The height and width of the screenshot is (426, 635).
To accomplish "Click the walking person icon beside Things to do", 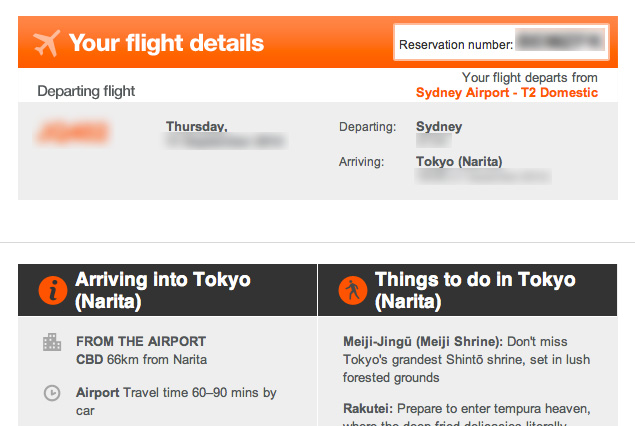I will [352, 290].
